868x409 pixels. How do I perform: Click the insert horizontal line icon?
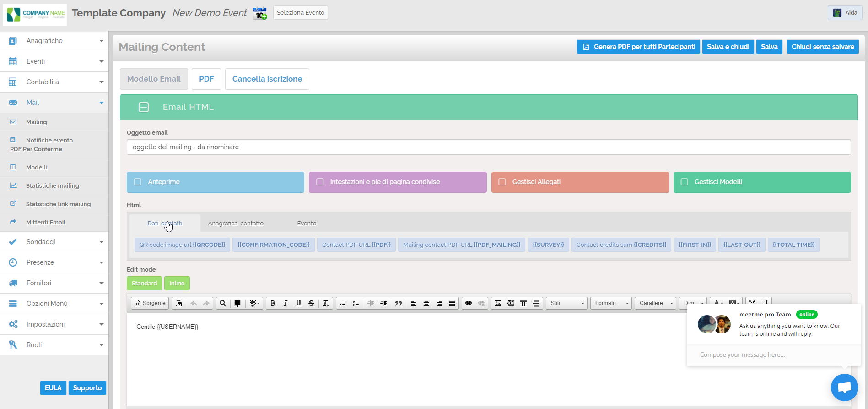coord(536,303)
